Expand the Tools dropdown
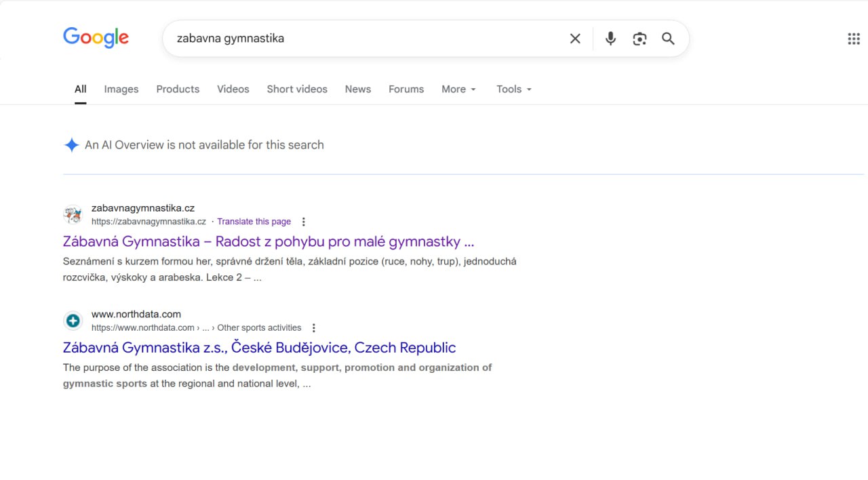The width and height of the screenshot is (868, 480). [513, 89]
